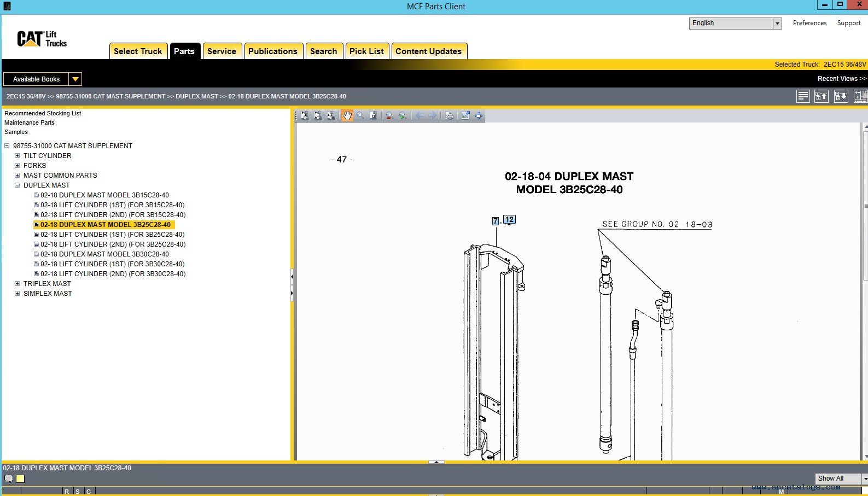
Task: Select 02-18 DUPLEX MAST MODEL 3B15C28-40
Action: click(x=104, y=195)
